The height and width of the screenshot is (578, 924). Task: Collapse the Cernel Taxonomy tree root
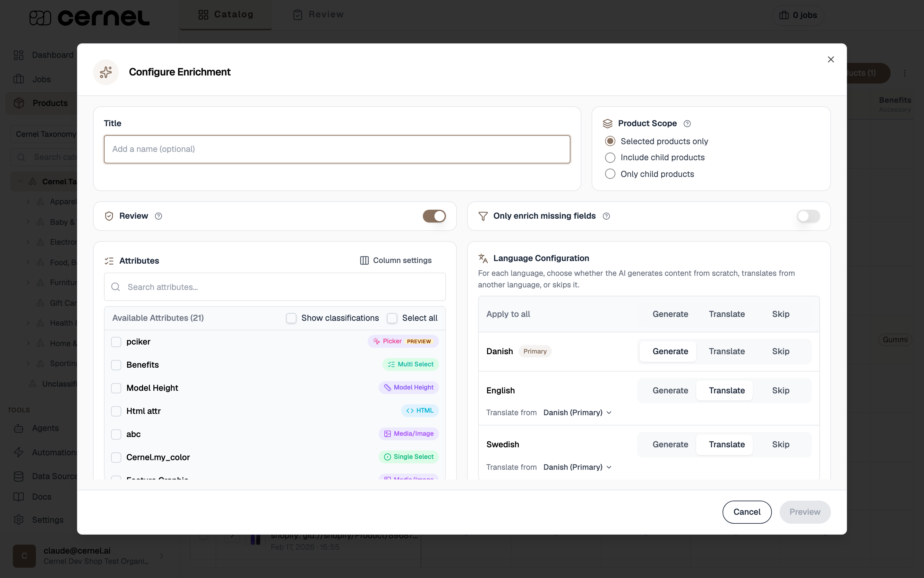coord(21,181)
